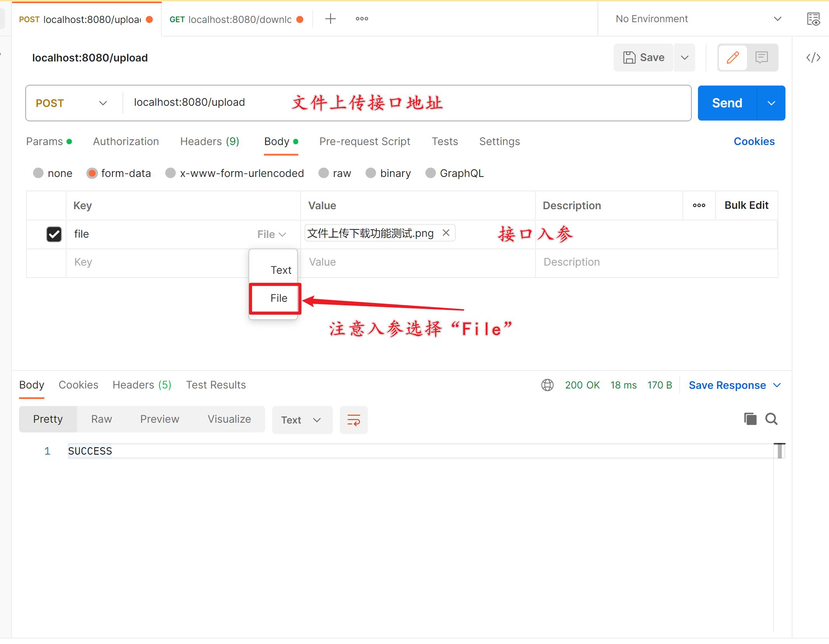Click Save Response
Image resolution: width=829 pixels, height=644 pixels.
click(727, 385)
